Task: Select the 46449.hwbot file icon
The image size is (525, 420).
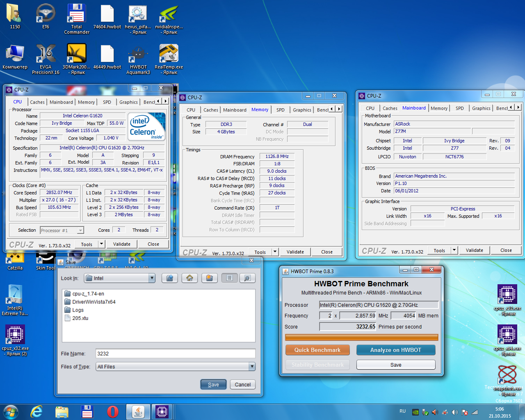Action: (107, 57)
